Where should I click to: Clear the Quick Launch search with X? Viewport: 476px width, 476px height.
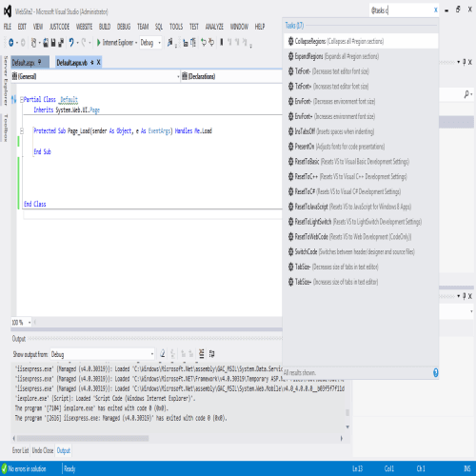coord(436,10)
